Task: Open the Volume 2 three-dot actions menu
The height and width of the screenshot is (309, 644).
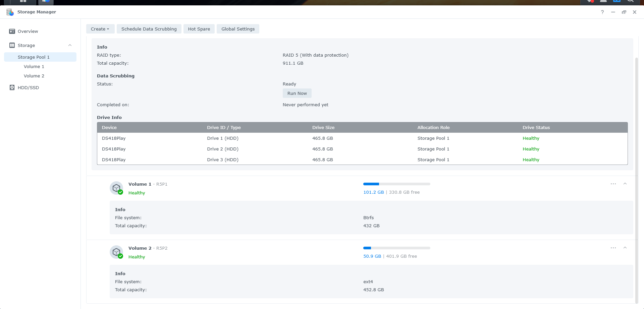Action: pos(613,248)
